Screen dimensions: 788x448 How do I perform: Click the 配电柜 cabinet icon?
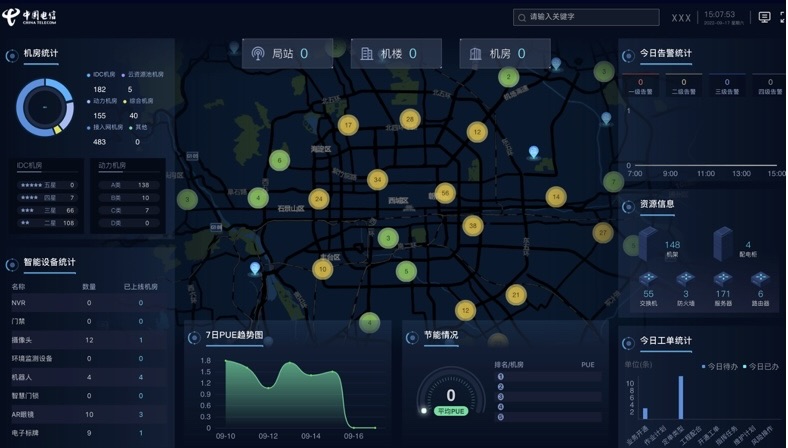[724, 243]
